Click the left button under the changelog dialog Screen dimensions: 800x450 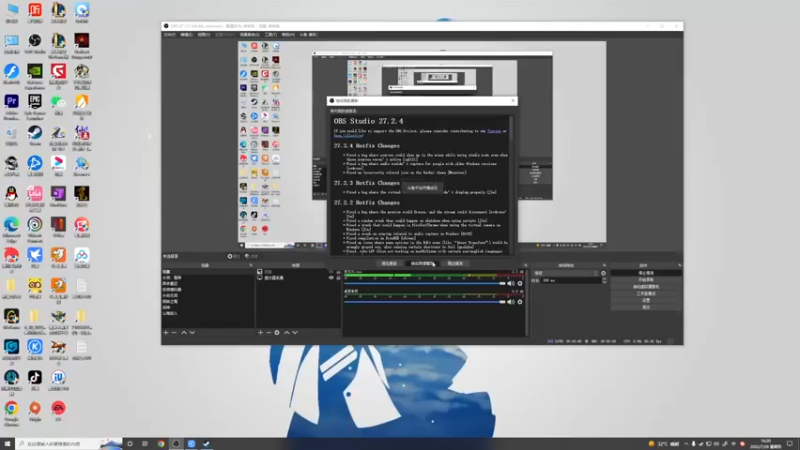[389, 264]
